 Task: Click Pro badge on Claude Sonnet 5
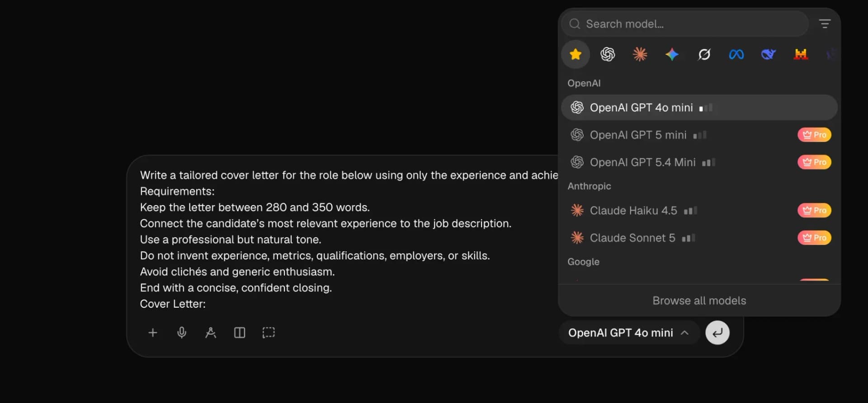point(814,238)
